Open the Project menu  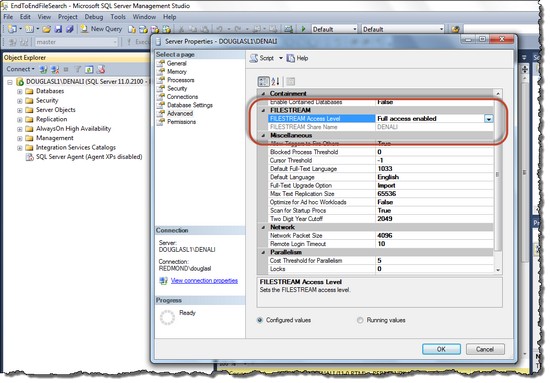click(68, 17)
